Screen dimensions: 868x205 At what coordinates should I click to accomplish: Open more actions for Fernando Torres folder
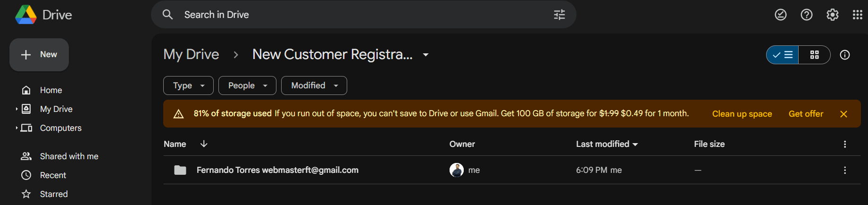click(x=845, y=170)
